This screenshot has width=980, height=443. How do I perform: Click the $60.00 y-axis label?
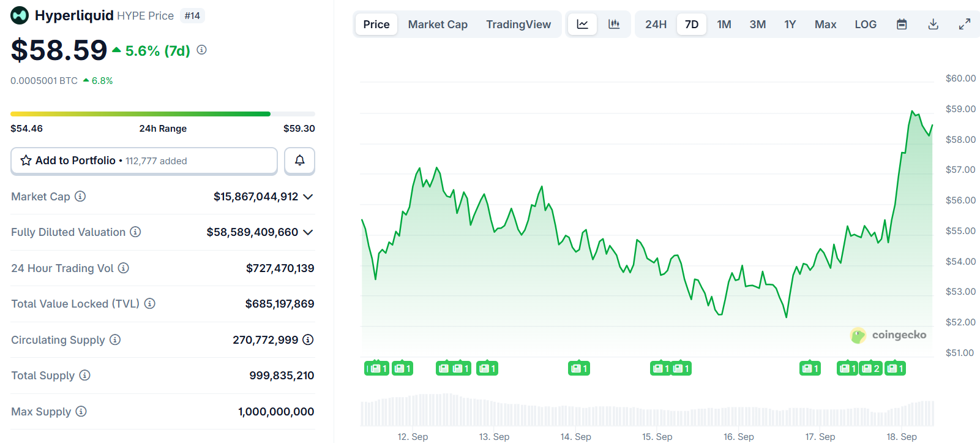point(960,78)
